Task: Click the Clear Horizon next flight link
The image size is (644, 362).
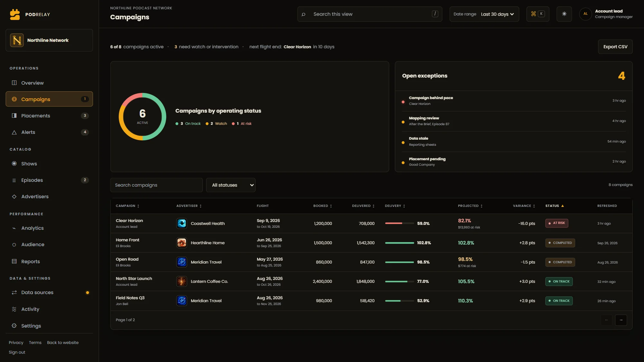Action: tap(297, 47)
